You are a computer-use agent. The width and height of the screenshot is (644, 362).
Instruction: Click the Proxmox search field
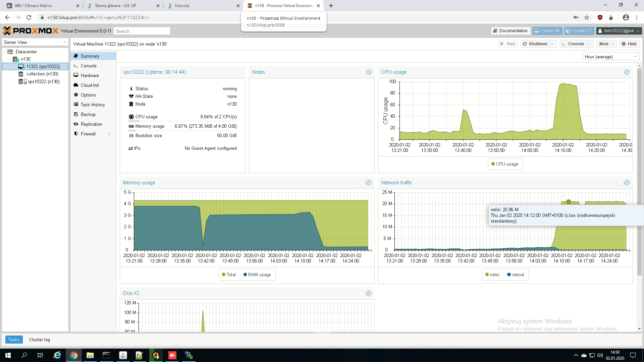(x=142, y=31)
